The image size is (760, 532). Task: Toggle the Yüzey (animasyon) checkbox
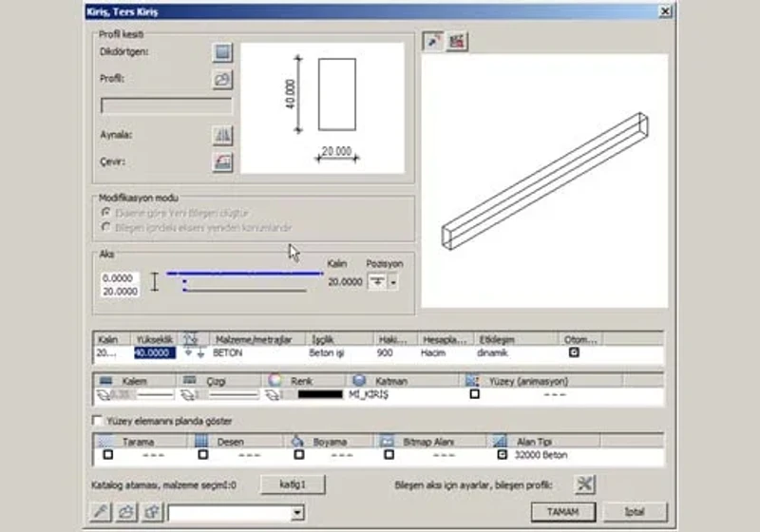[x=474, y=394]
